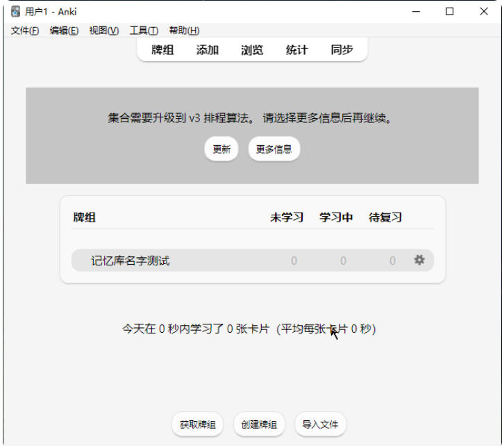
Task: Click the 待复习 column header
Action: [x=385, y=217]
